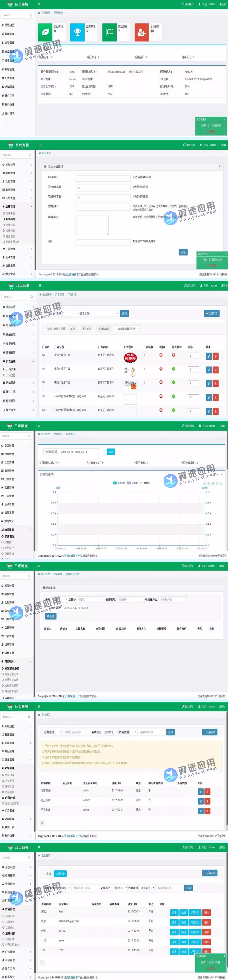The height and width of the screenshot is (980, 228).
Task: Edit ad 55 with its pencil icon
Action: (x=209, y=383)
